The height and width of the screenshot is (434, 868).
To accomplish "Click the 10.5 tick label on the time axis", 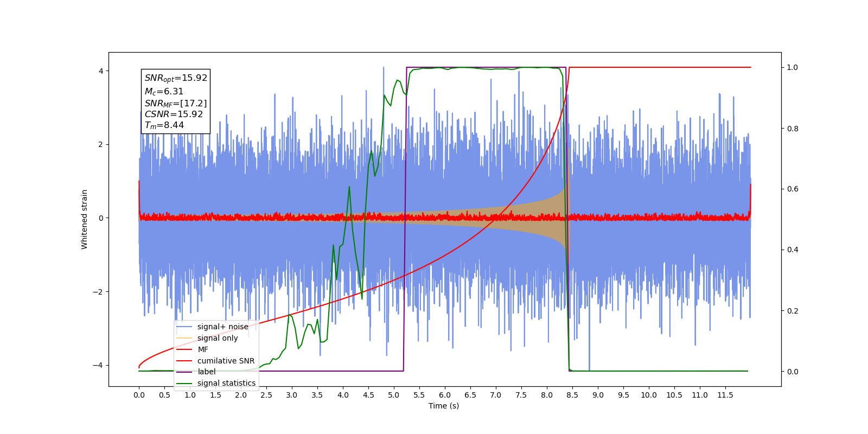I will pyautogui.click(x=674, y=395).
